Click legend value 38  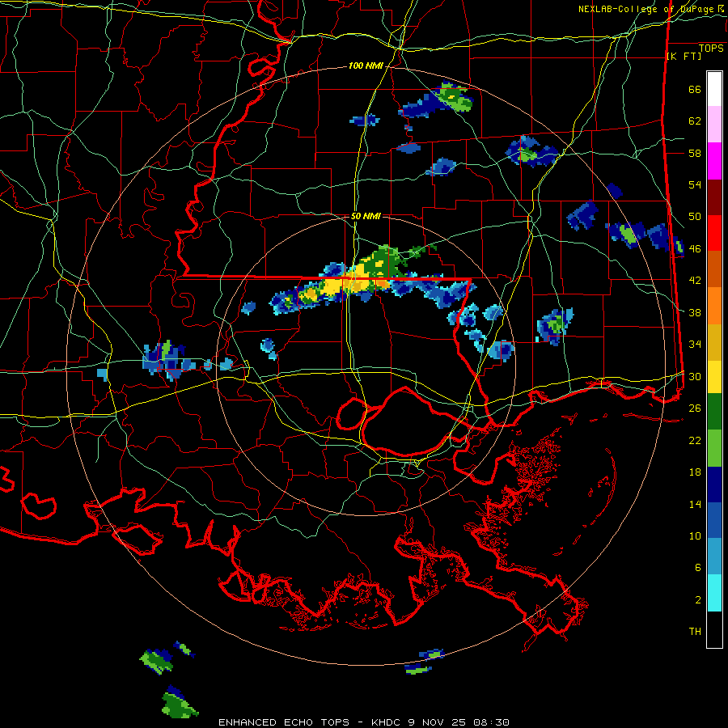point(695,312)
